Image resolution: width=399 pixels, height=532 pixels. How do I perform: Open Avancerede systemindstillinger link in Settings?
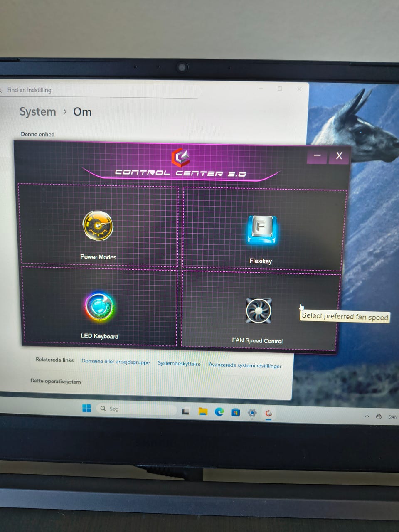click(x=245, y=365)
